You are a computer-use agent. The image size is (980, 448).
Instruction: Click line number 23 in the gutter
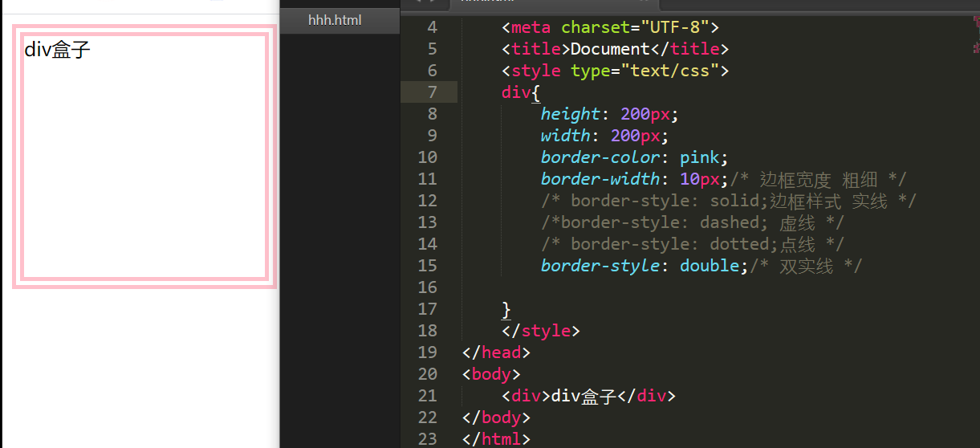click(x=428, y=439)
